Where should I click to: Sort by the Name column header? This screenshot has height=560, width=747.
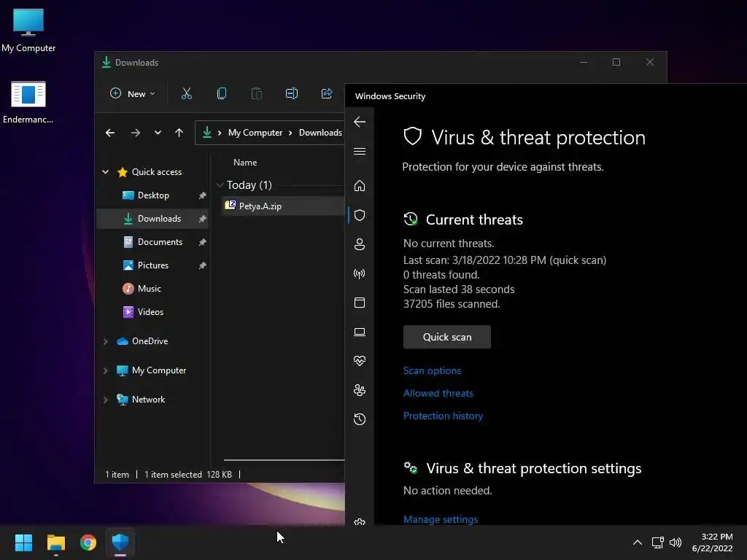click(x=245, y=163)
